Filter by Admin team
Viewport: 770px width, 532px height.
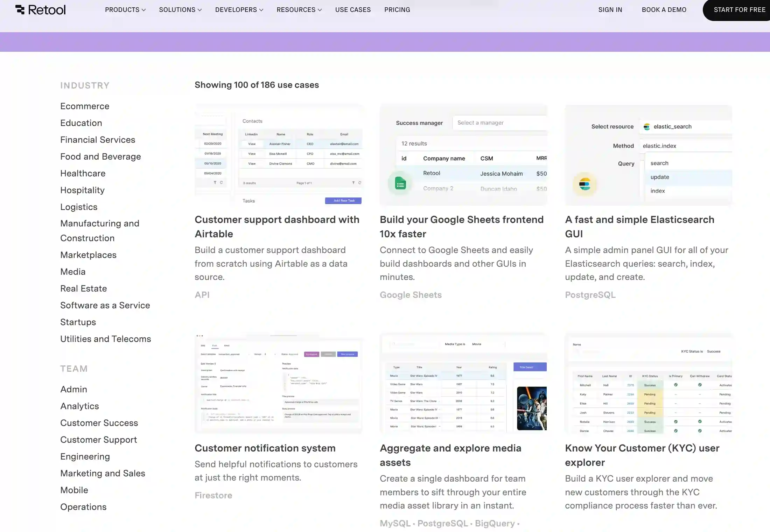tap(73, 389)
